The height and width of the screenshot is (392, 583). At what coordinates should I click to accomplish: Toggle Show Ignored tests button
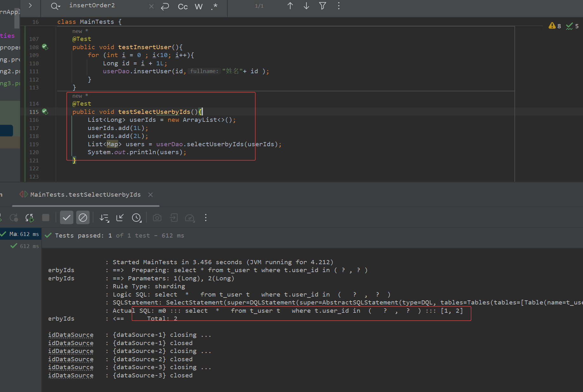pyautogui.click(x=83, y=218)
